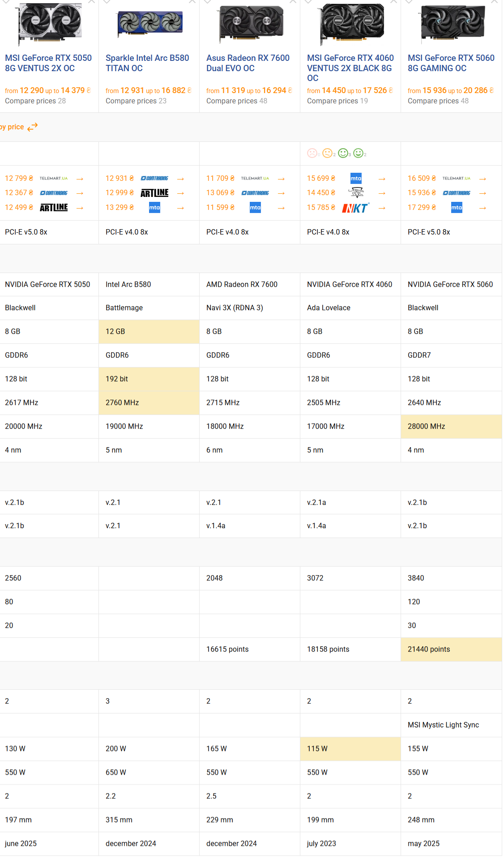Select the 'MSI Mystic Light Sync' cell
504x862 pixels.
pyautogui.click(x=451, y=725)
